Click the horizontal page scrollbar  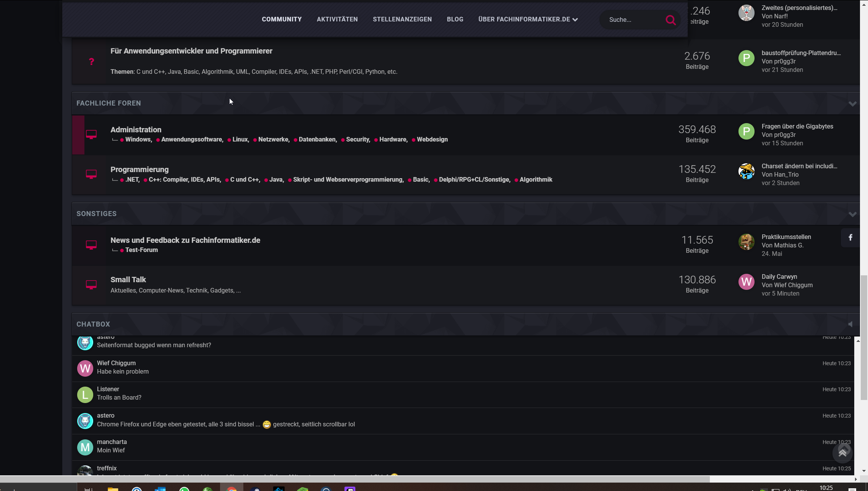pos(355,479)
